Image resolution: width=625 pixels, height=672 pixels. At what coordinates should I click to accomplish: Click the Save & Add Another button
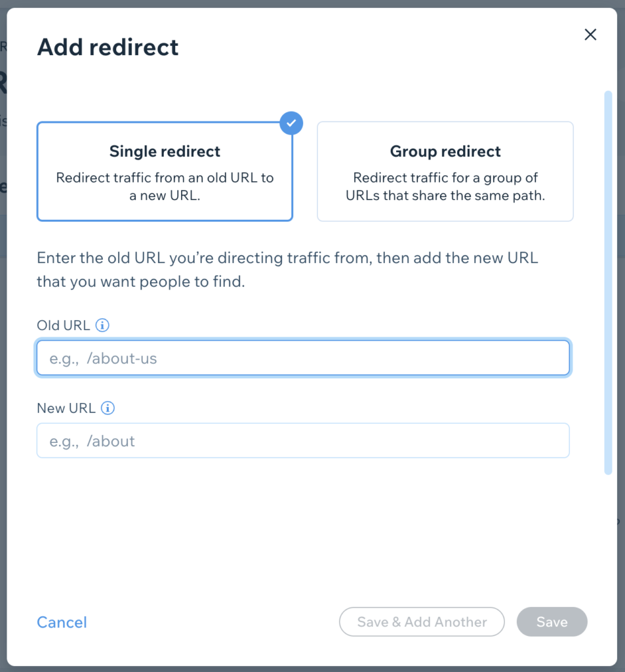pos(422,622)
